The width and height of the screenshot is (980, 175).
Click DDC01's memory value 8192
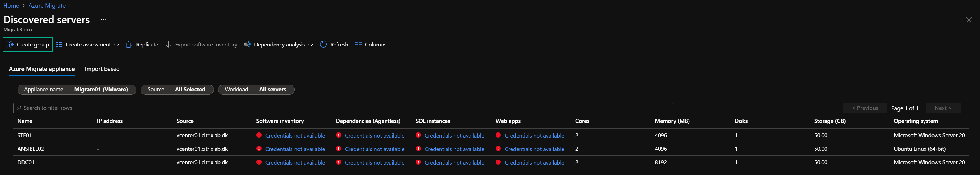pyautogui.click(x=661, y=163)
